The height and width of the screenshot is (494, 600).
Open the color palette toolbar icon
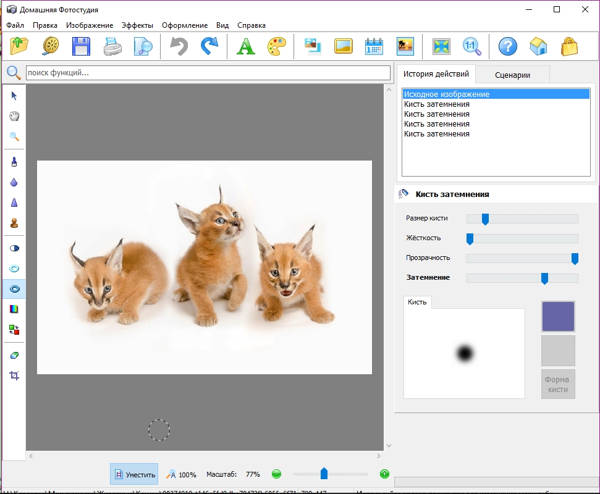point(276,46)
